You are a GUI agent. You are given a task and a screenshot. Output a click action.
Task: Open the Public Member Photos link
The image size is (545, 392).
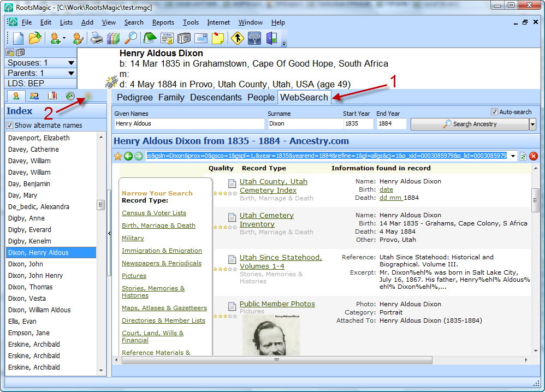277,304
